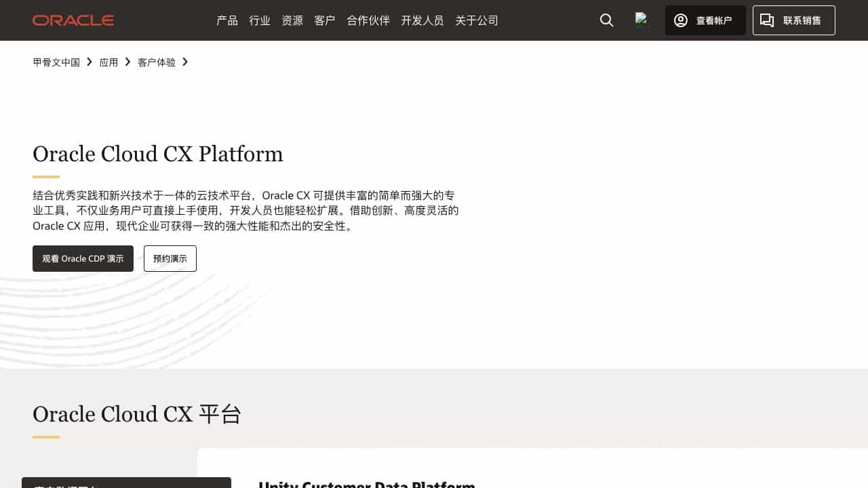Viewport: 868px width, 488px height.
Task: Open the 行业 menu item
Action: coord(260,20)
